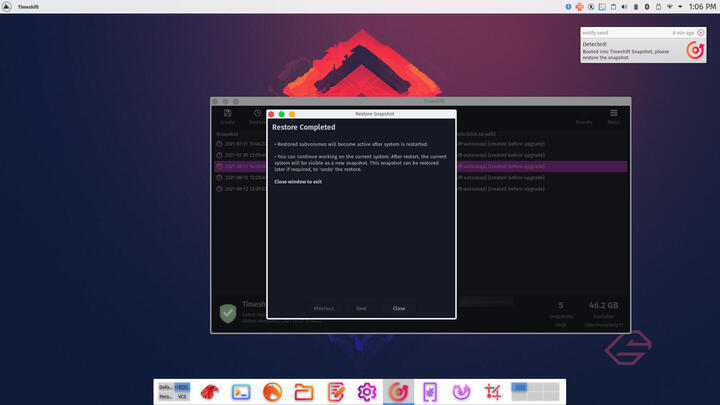Viewport: 720px width, 405px height.
Task: Launch the orange browser icon in the dock
Action: point(272,392)
